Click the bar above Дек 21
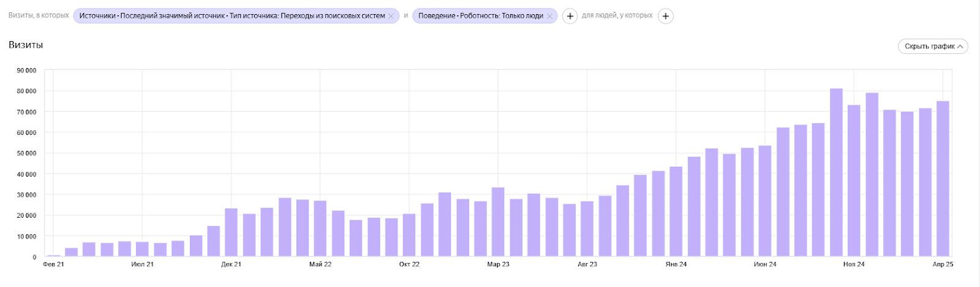Viewport: 980px width, 287px height. (231, 232)
